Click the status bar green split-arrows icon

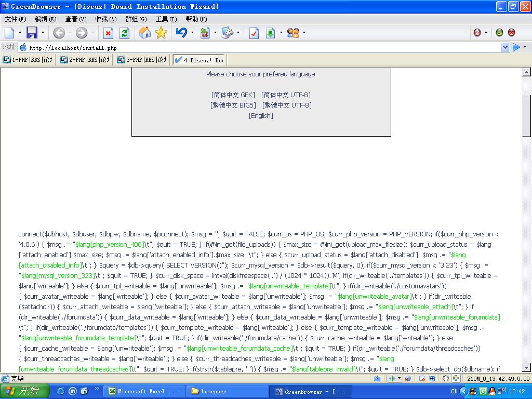[392, 378]
